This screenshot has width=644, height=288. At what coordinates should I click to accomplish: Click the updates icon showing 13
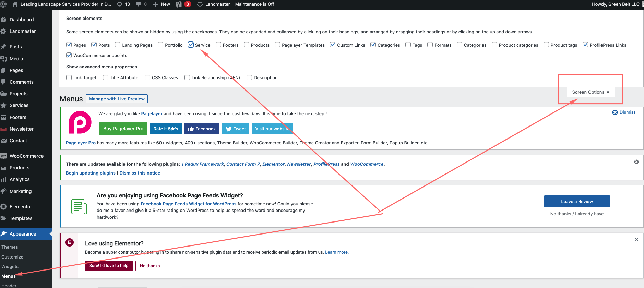(120, 4)
